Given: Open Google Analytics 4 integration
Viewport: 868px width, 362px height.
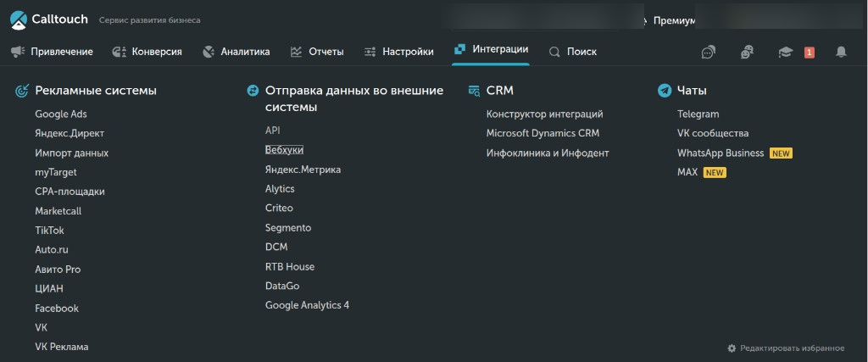Looking at the screenshot, I should [307, 305].
